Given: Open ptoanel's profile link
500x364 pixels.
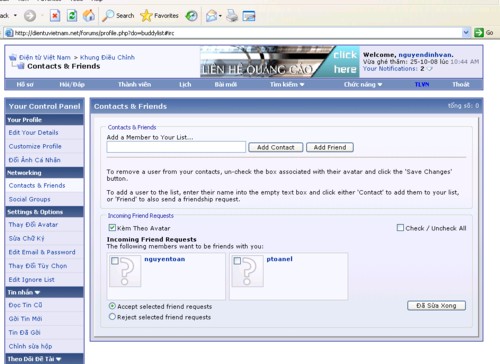Looking at the screenshot, I should point(279,259).
